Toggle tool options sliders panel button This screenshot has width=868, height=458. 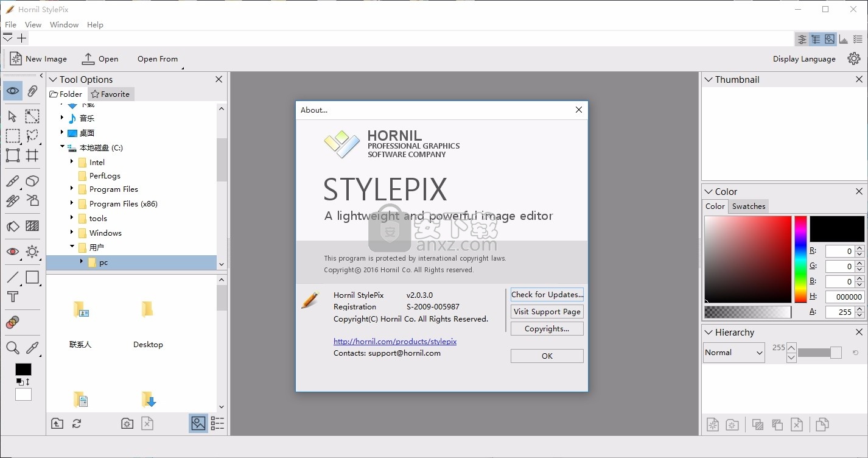pyautogui.click(x=802, y=39)
